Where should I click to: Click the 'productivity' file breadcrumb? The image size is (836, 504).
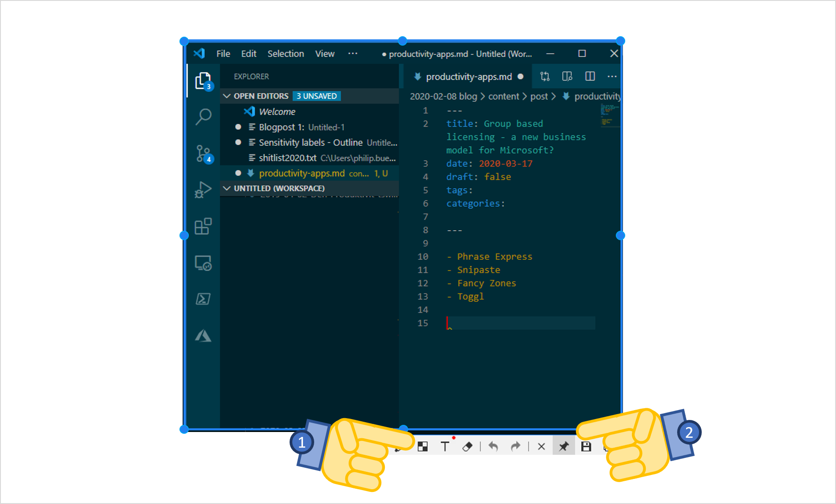click(597, 97)
